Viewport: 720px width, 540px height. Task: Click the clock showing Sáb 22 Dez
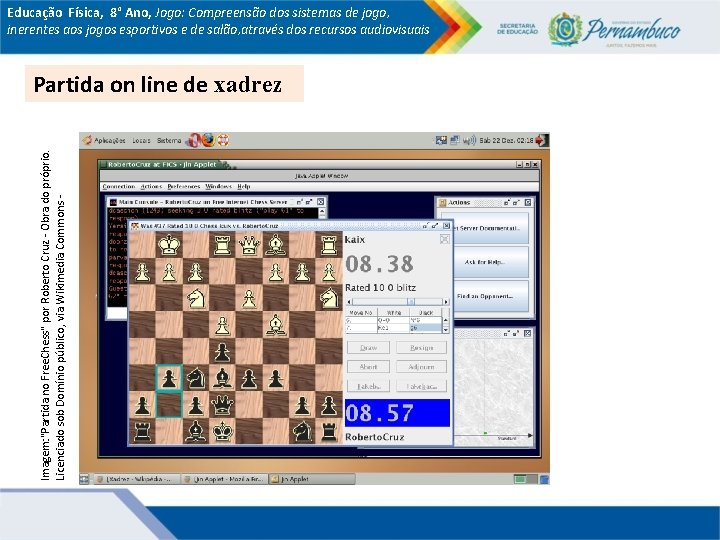point(506,141)
